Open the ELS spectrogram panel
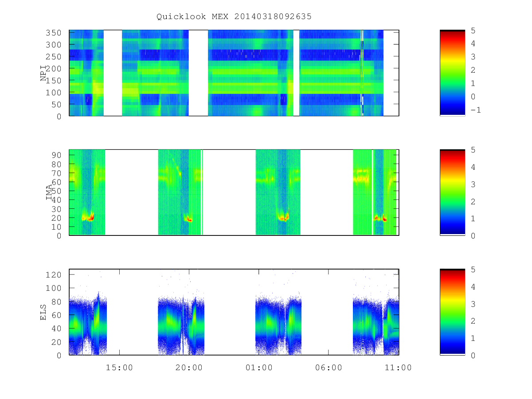Viewport: 532px width, 399px height. click(234, 312)
